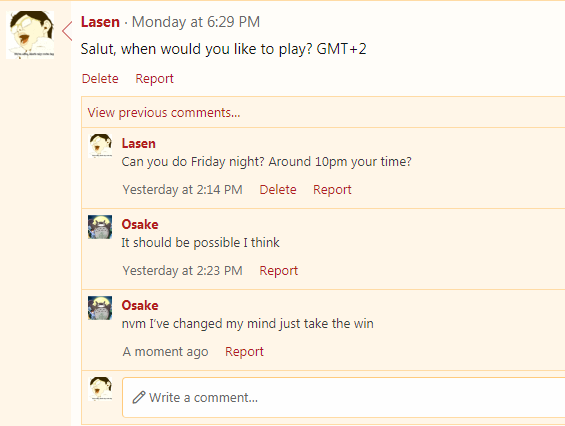Click into the Write a comment field
Viewport: 565px width, 426px height.
coord(343,397)
